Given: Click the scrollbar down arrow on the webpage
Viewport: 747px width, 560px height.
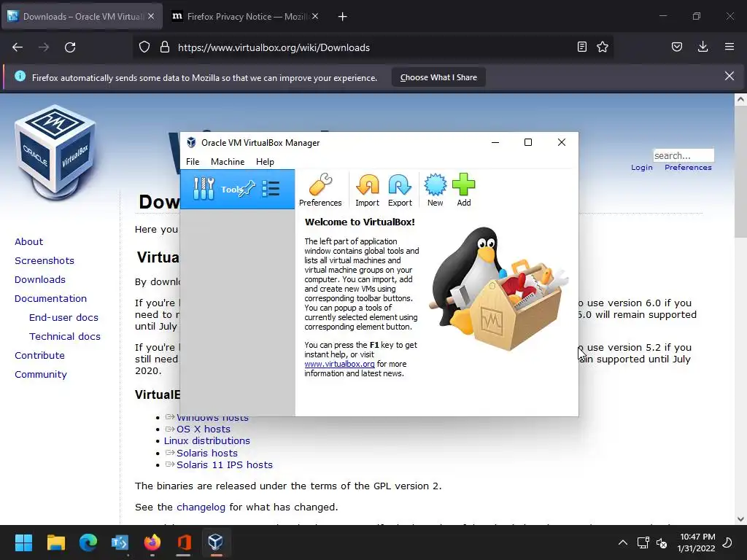Looking at the screenshot, I should tap(740, 519).
